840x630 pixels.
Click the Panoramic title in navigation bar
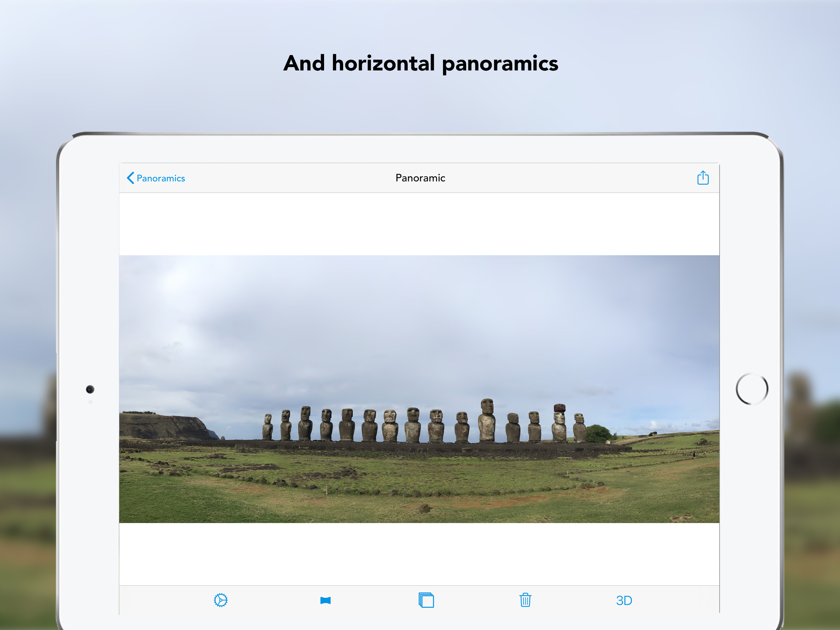pos(420,178)
